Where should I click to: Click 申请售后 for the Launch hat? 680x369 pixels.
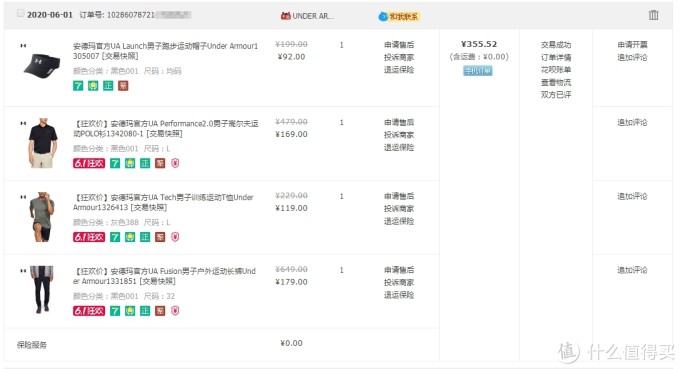coord(399,44)
